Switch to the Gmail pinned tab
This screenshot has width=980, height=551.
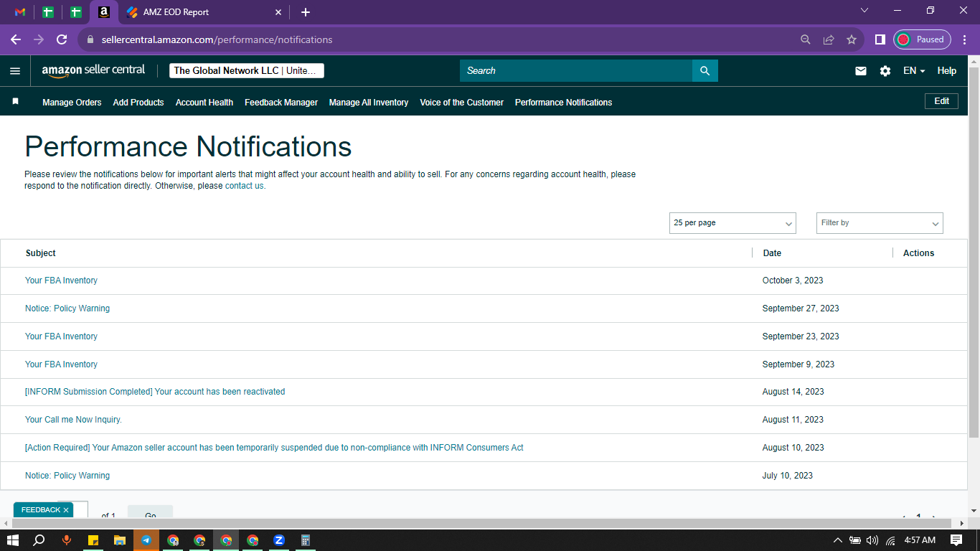click(20, 12)
